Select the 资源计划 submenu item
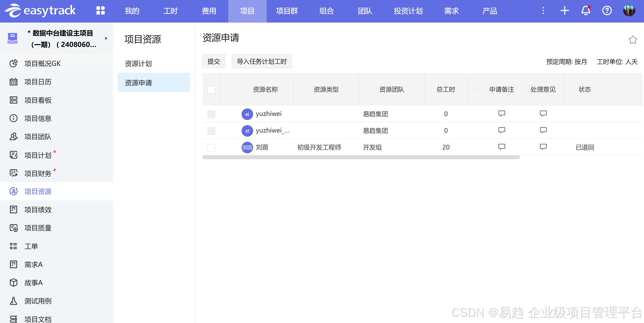This screenshot has height=323, width=644. point(138,64)
